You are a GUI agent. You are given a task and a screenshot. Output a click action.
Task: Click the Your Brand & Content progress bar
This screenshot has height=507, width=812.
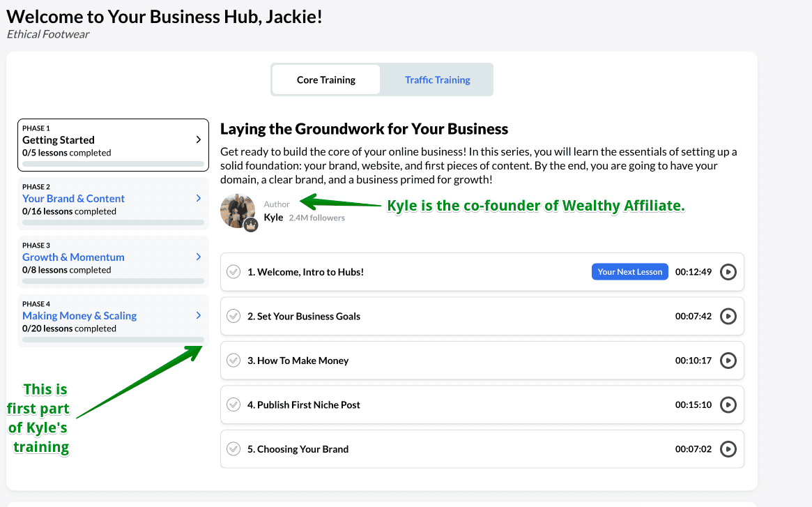click(x=113, y=222)
